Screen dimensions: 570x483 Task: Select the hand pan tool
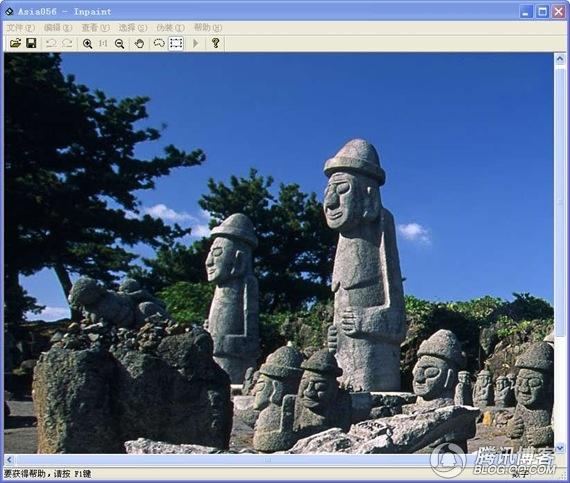pos(139,44)
